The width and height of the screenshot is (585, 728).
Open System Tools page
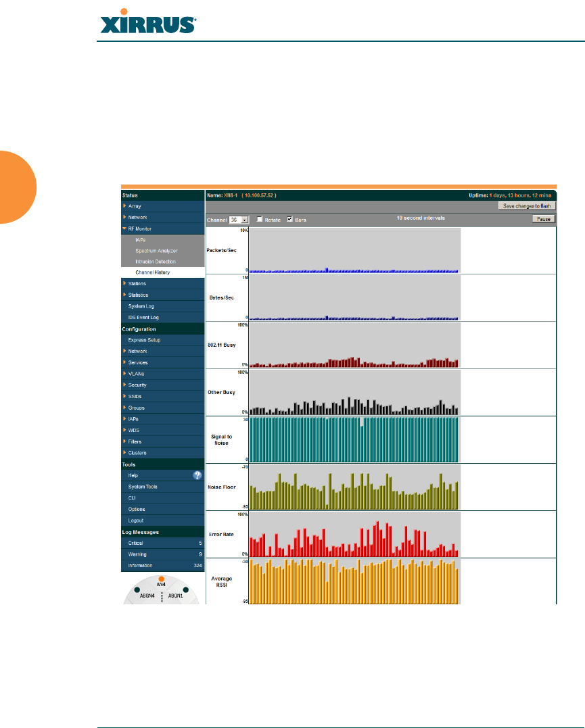click(162, 487)
